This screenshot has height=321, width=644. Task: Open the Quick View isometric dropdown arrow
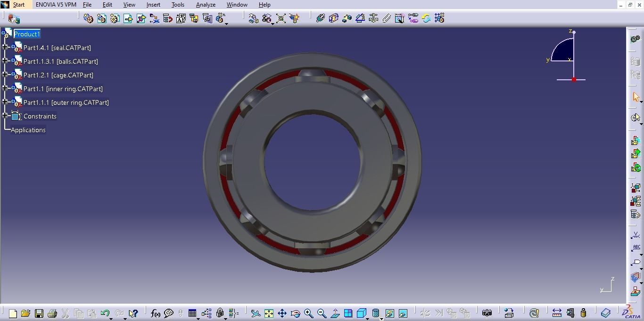pyautogui.click(x=367, y=319)
